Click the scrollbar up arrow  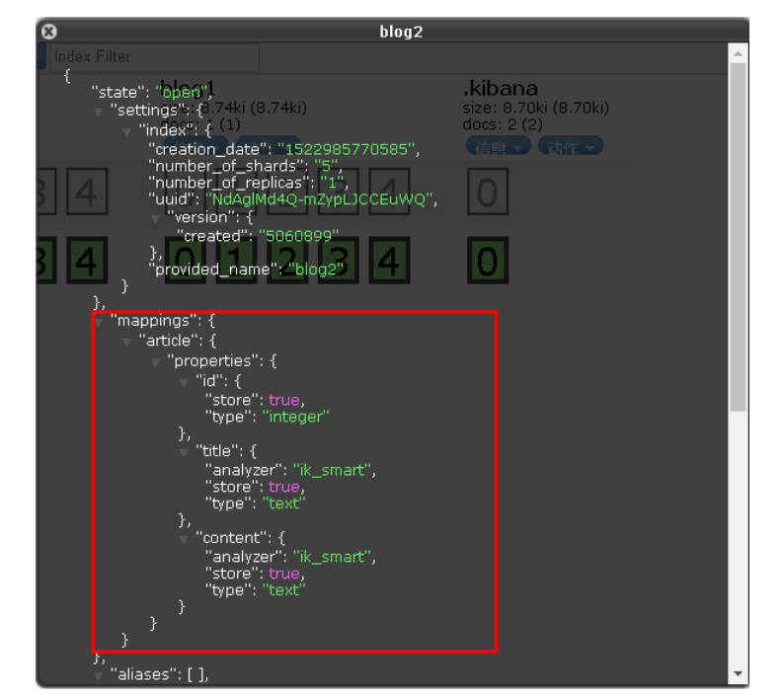click(x=738, y=53)
